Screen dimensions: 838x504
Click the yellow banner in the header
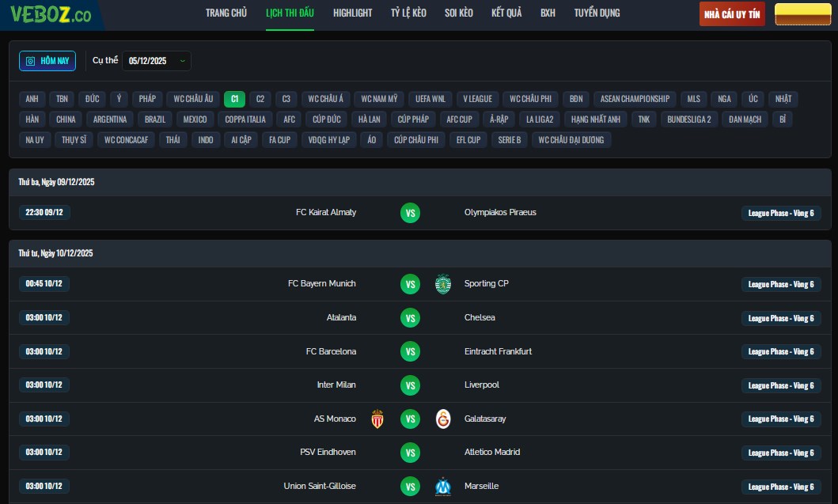click(x=802, y=14)
